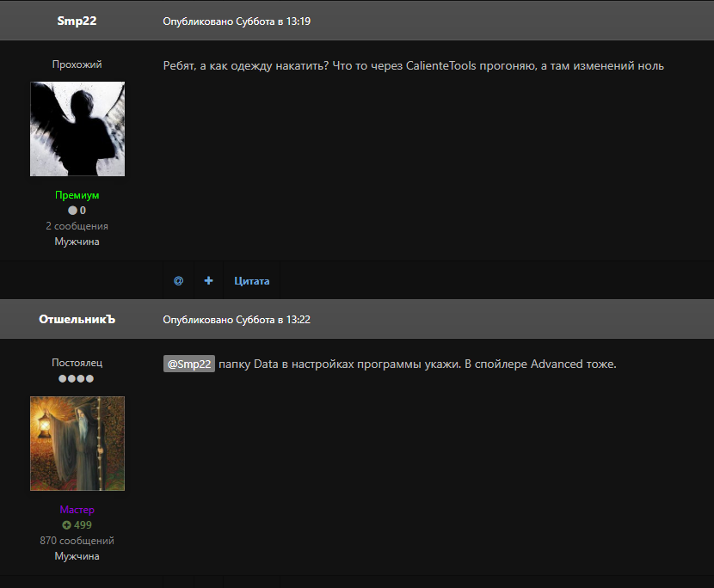Click the ОтшельникЪ username in the post header
The image size is (714, 588).
77,320
